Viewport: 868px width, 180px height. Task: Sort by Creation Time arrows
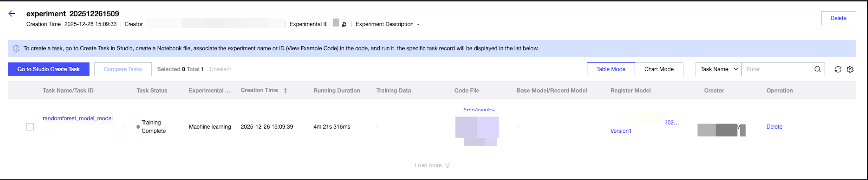click(x=285, y=90)
